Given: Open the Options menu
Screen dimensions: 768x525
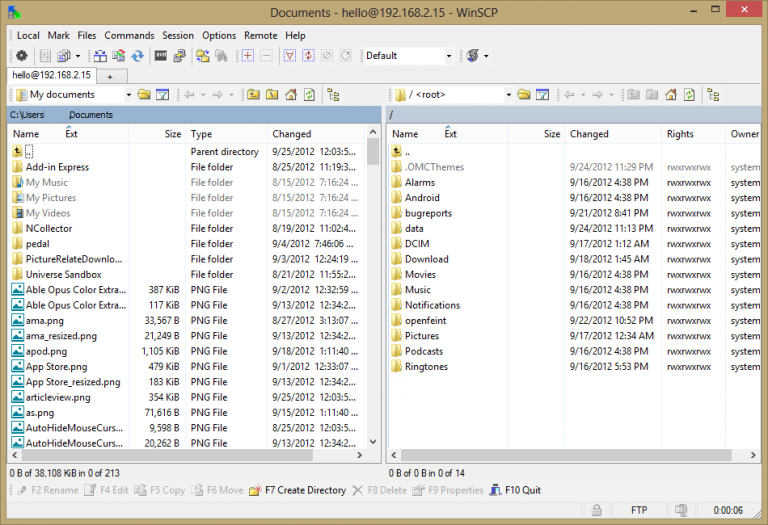Looking at the screenshot, I should pos(219,35).
